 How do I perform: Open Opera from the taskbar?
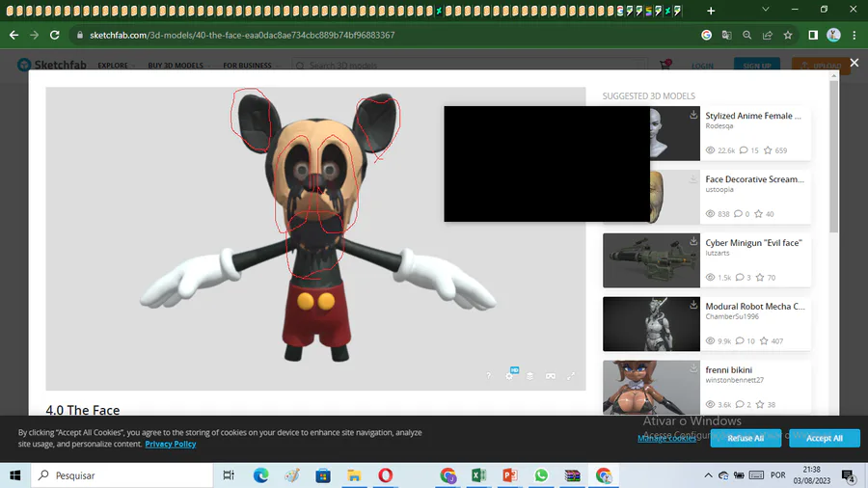(385, 475)
